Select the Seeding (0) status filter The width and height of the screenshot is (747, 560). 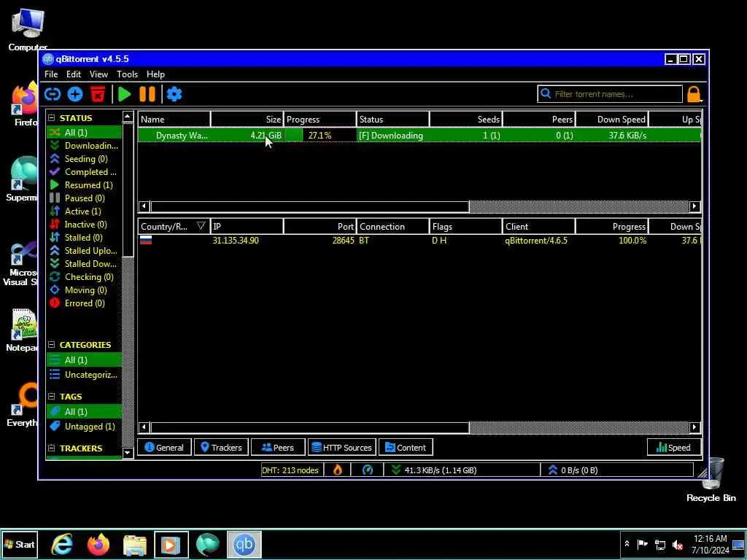[x=84, y=158]
